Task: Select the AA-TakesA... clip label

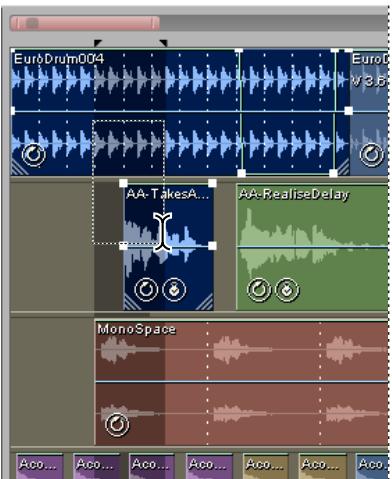Action: tap(168, 194)
